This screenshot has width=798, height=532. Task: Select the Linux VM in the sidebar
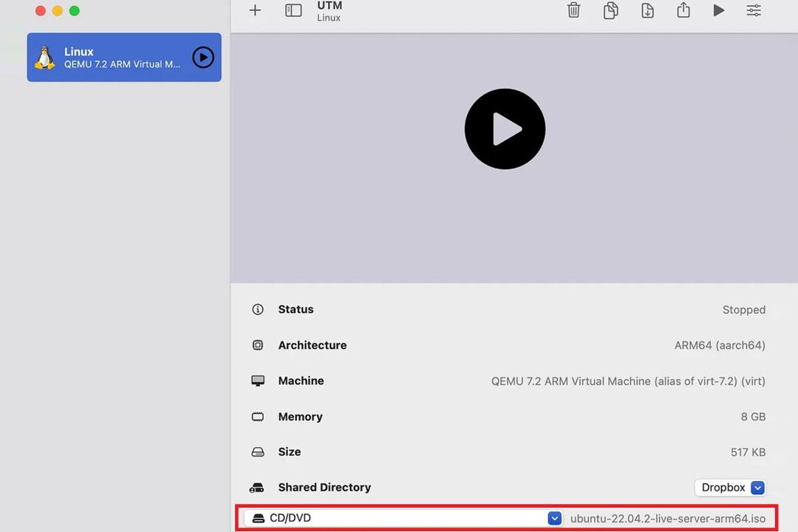(124, 58)
